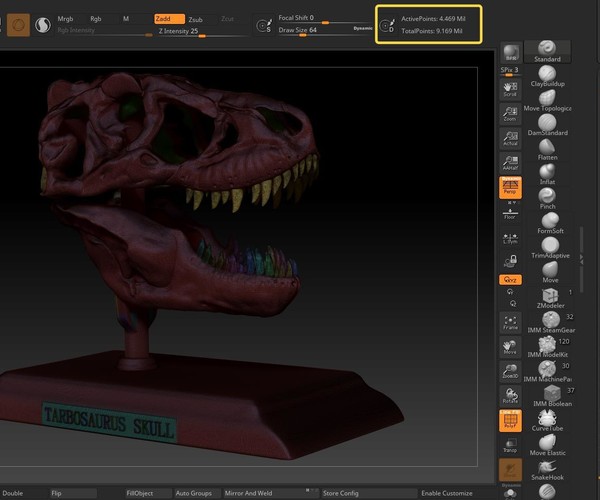
Task: Select the IMM ModelKit brush
Action: pos(547,347)
